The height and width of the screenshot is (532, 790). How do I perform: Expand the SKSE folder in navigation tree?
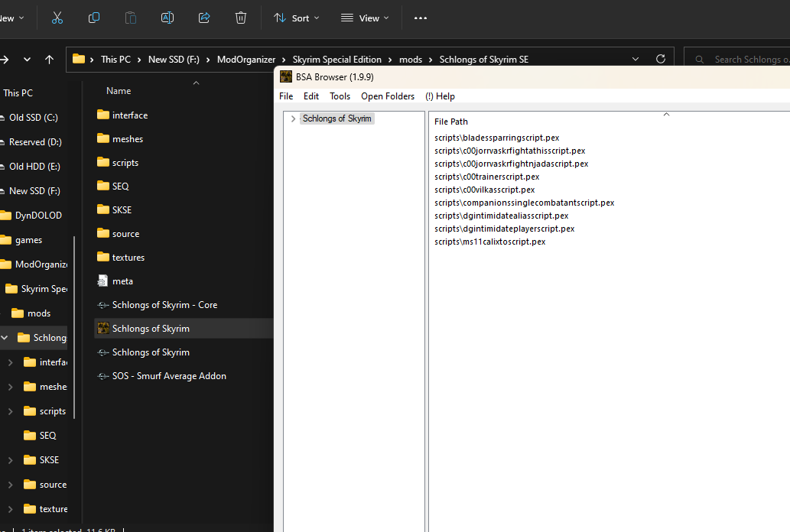click(10, 460)
